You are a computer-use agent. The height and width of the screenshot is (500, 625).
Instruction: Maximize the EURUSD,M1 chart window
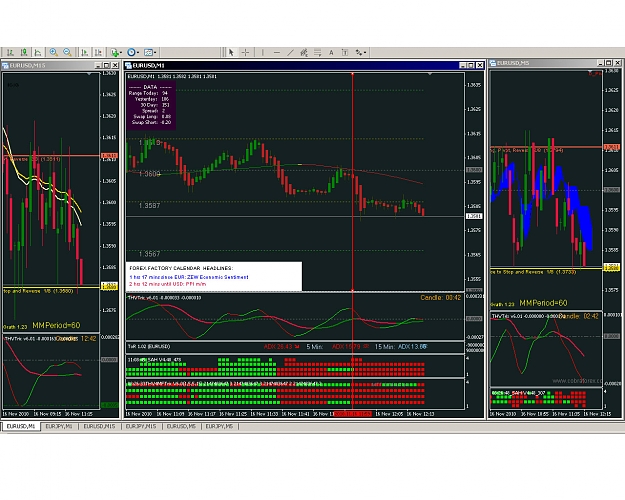click(x=471, y=65)
